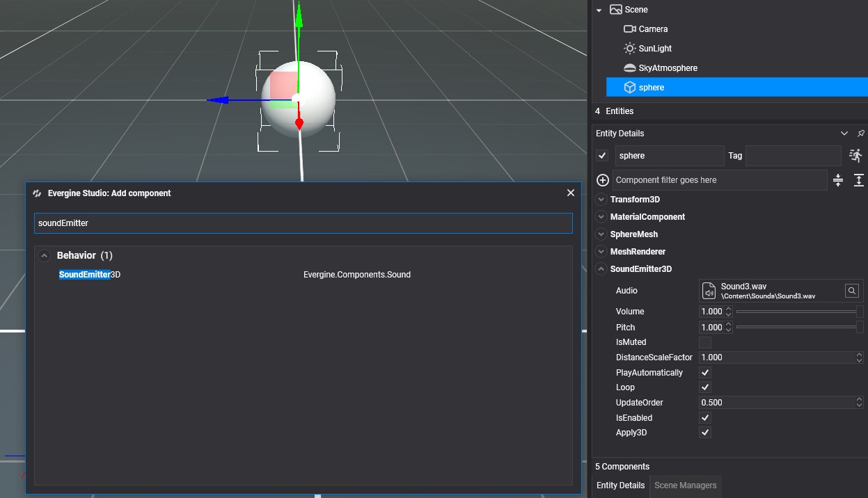Screen dimensions: 868x498
Task: Expand the Transform3D component
Action: [x=601, y=200]
